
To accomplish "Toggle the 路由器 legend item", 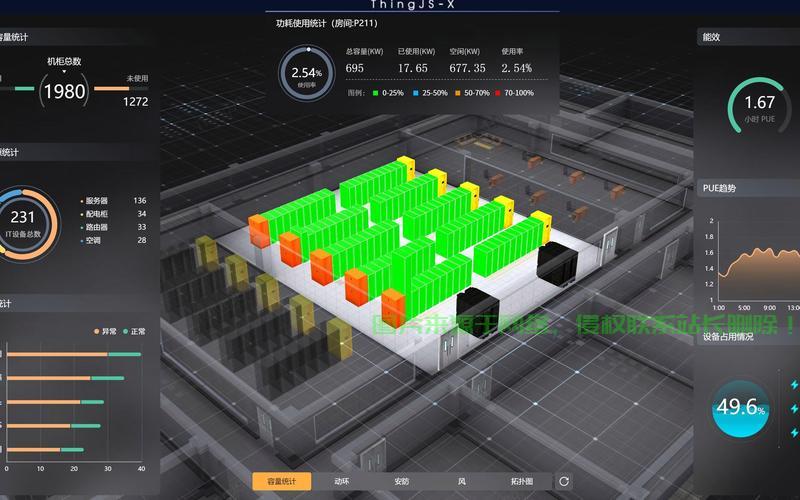I will tap(94, 227).
